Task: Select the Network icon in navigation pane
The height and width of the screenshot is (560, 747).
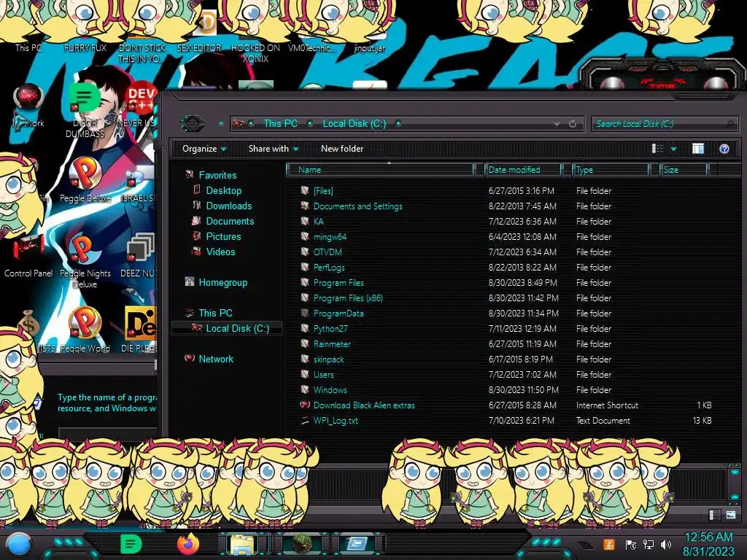Action: point(190,359)
